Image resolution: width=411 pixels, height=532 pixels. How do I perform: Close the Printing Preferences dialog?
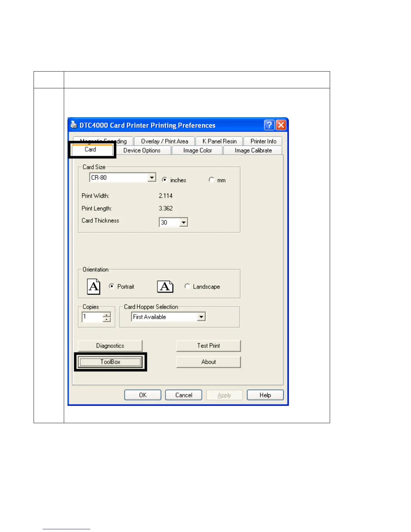[x=281, y=125]
